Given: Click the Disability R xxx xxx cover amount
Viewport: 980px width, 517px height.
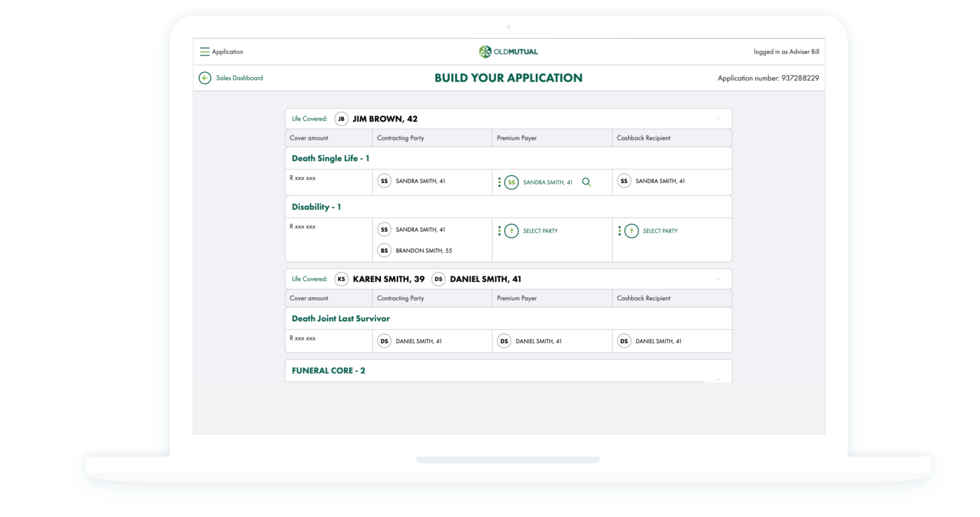Looking at the screenshot, I should tap(302, 226).
